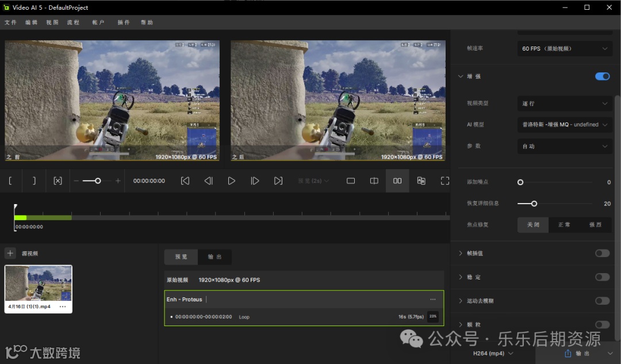The image size is (621, 364).
Task: Open the 帮助 menu
Action: click(147, 22)
